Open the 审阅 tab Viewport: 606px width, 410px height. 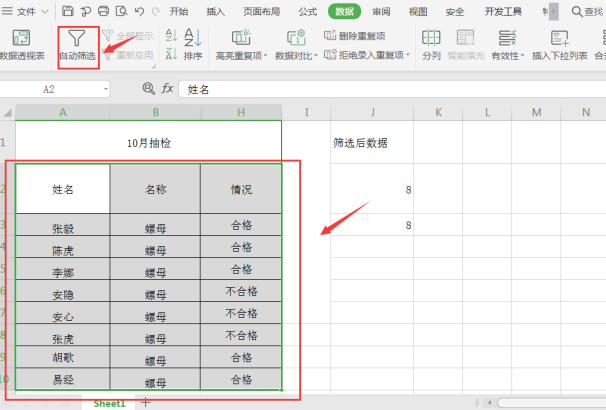click(x=381, y=12)
